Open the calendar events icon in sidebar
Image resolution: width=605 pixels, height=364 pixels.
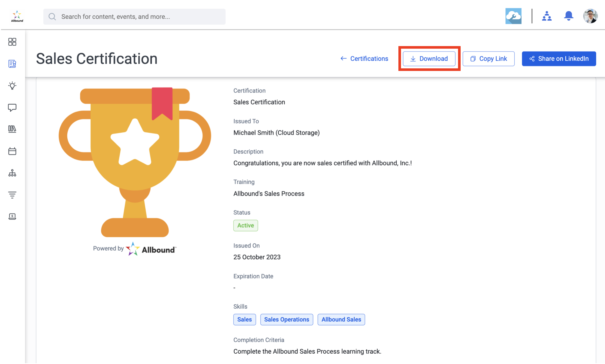pyautogui.click(x=12, y=151)
